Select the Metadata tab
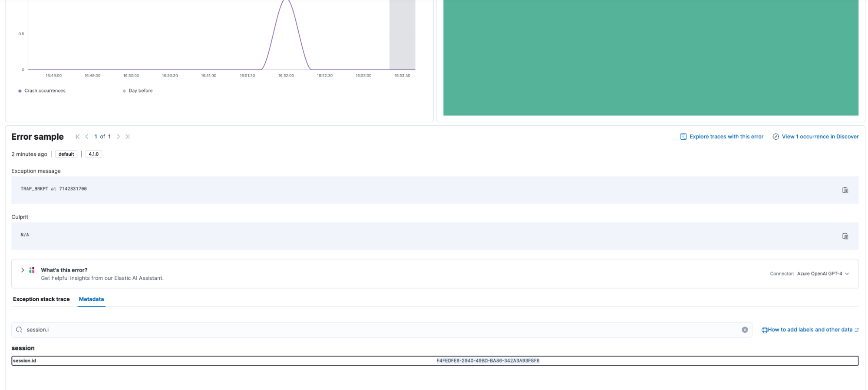 coord(91,299)
